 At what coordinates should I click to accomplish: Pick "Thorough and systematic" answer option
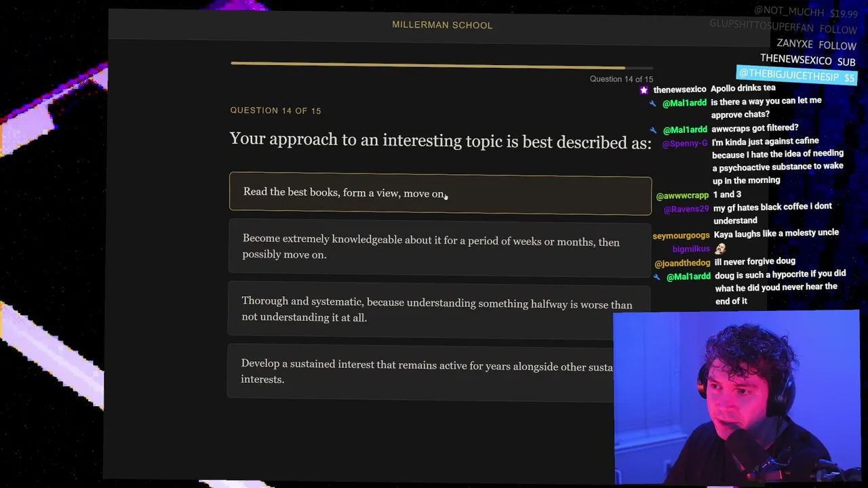point(439,310)
